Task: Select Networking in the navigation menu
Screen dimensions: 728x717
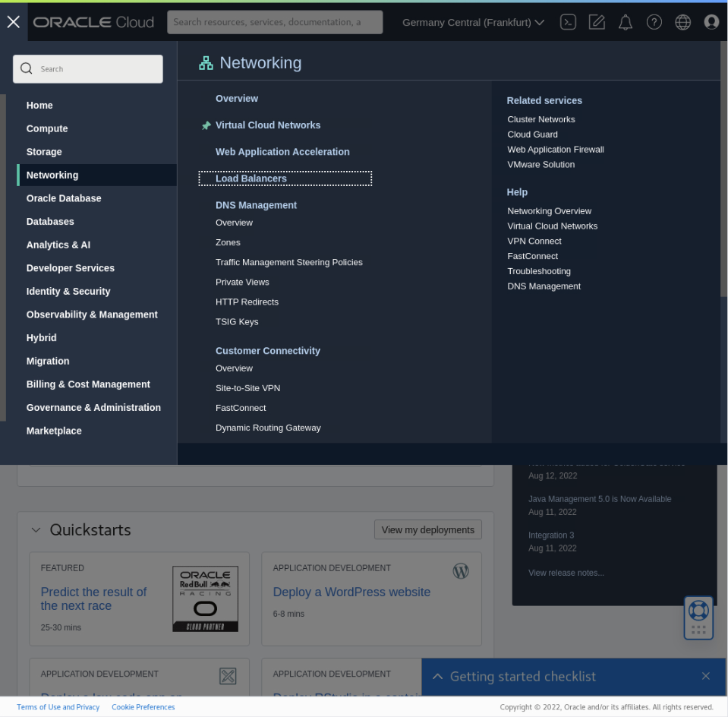Action: (96, 175)
